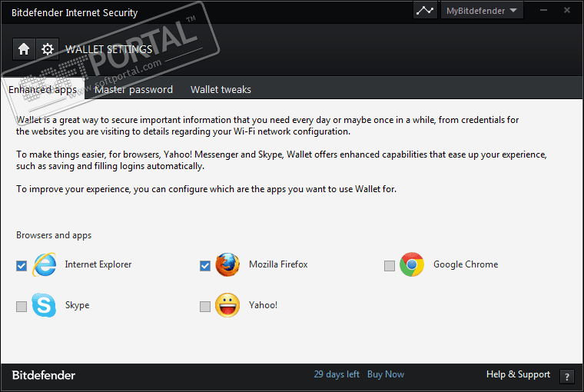Image resolution: width=584 pixels, height=392 pixels.
Task: Click the activity graph icon in title bar
Action: [425, 11]
